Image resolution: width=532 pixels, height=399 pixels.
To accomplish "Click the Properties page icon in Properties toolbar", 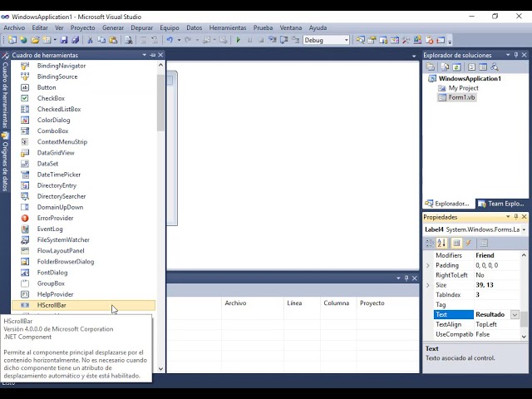I will (x=484, y=243).
